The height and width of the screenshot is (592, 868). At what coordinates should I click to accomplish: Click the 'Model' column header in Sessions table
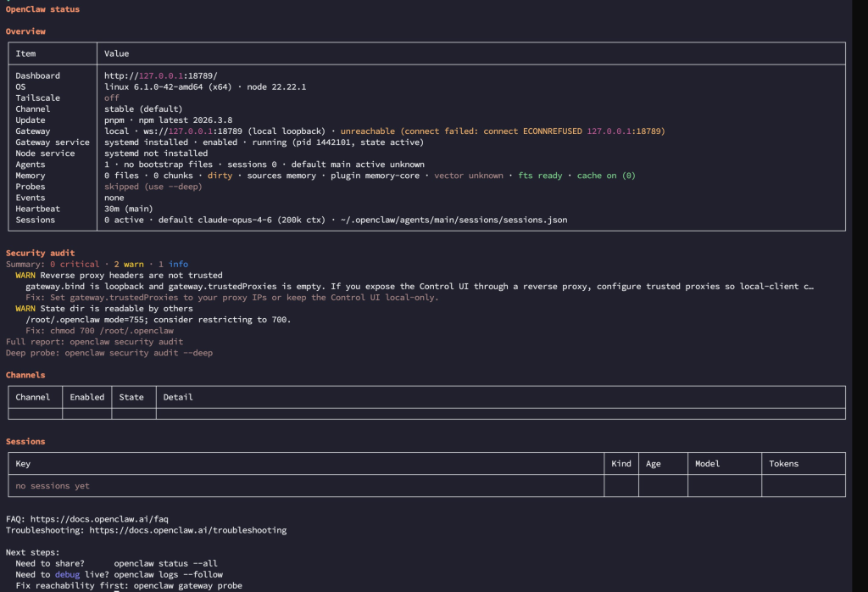click(x=707, y=464)
